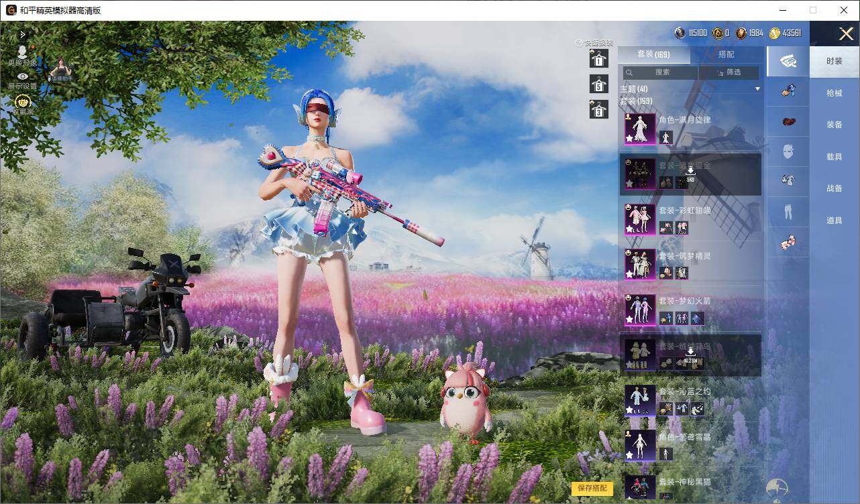Click the 套装-沁蓝之约 name text

coord(684,391)
